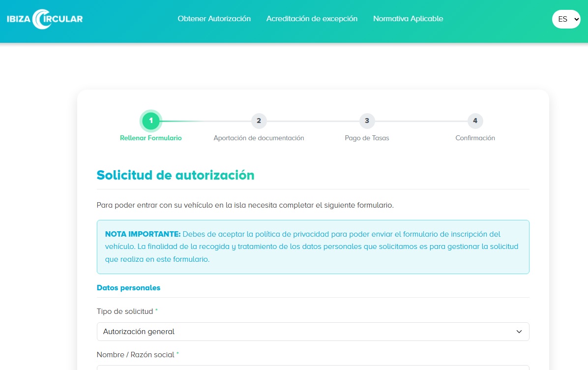The height and width of the screenshot is (370, 588).
Task: Click the Rellenar Formulario step label
Action: [x=151, y=138]
